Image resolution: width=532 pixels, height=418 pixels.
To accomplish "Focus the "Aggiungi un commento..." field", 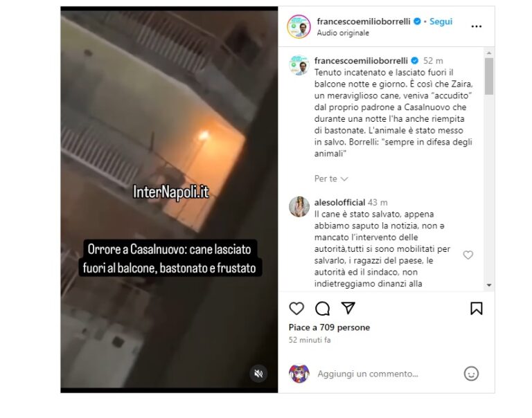I will (x=368, y=374).
